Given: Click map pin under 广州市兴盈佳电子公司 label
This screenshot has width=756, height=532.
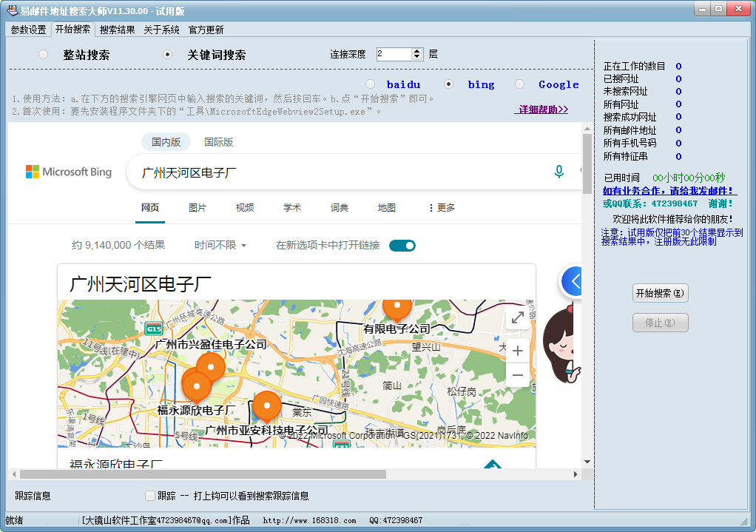Looking at the screenshot, I should tap(211, 367).
